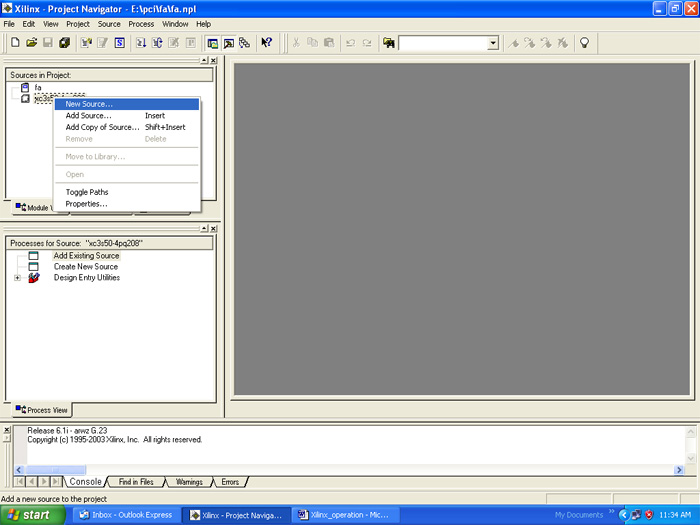Expand the Design Entry Utilities node
Viewport: 700px width, 525px height.
(17, 278)
